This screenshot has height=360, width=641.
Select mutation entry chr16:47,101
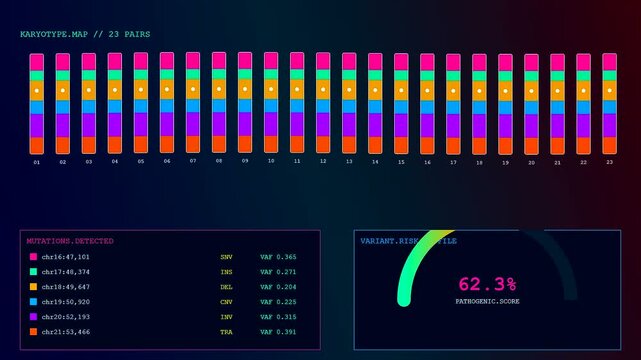65,257
